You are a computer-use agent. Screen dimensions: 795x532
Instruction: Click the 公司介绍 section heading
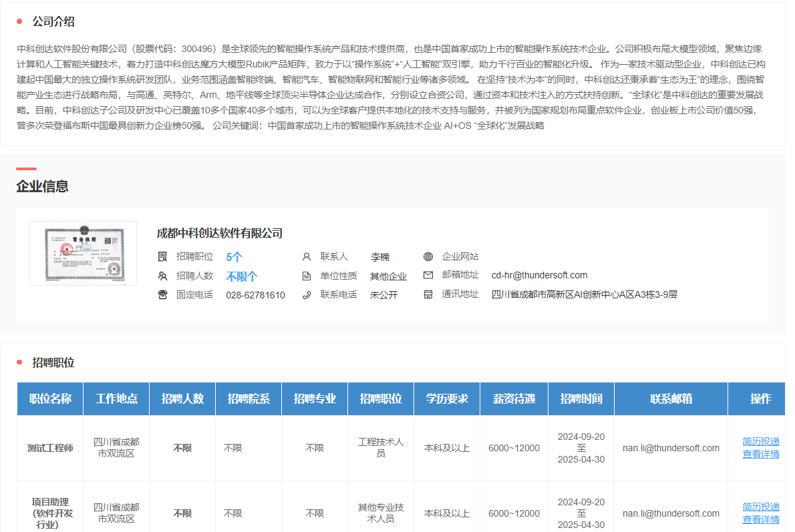pos(53,22)
